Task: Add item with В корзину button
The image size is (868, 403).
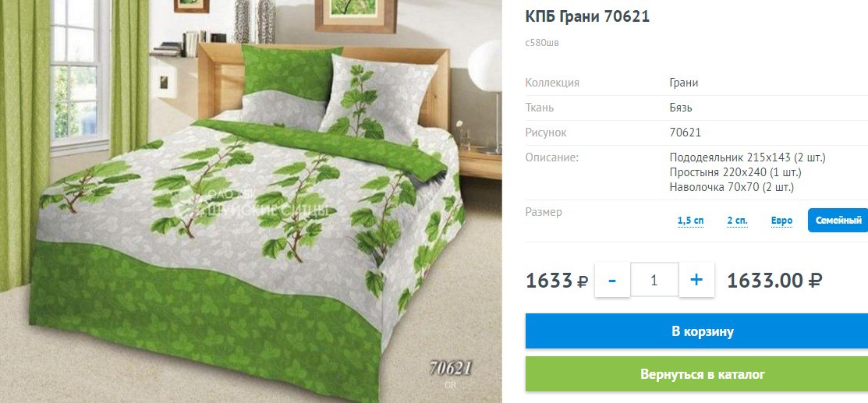Action: coord(696,331)
